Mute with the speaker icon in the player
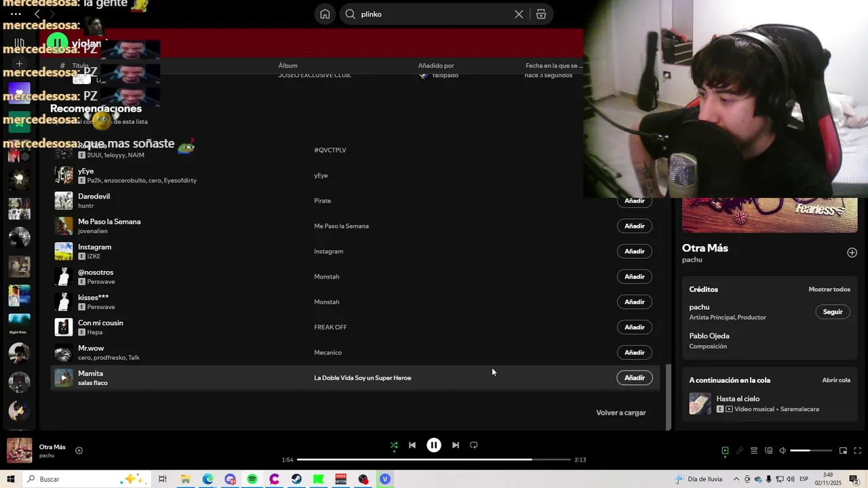Screen dimensions: 868x488 tap(783, 451)
